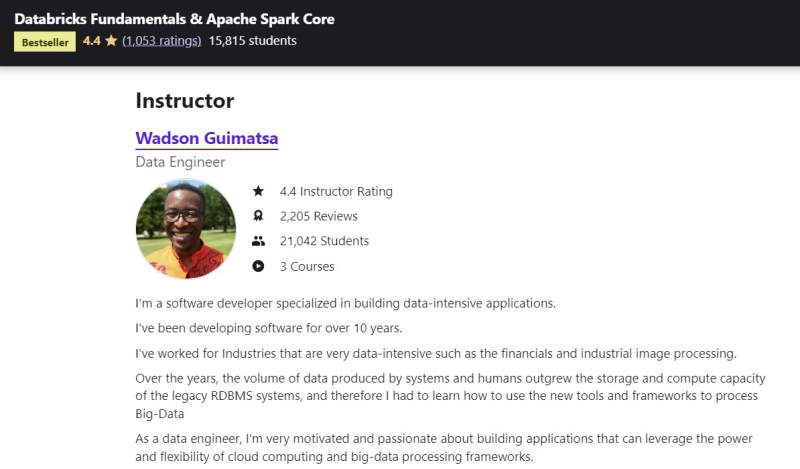Click the people icon beside Students
This screenshot has width=800, height=469.
[x=258, y=241]
